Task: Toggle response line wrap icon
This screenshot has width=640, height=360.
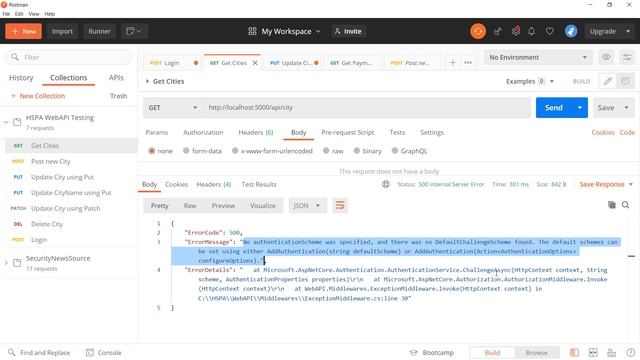Action: 340,205
